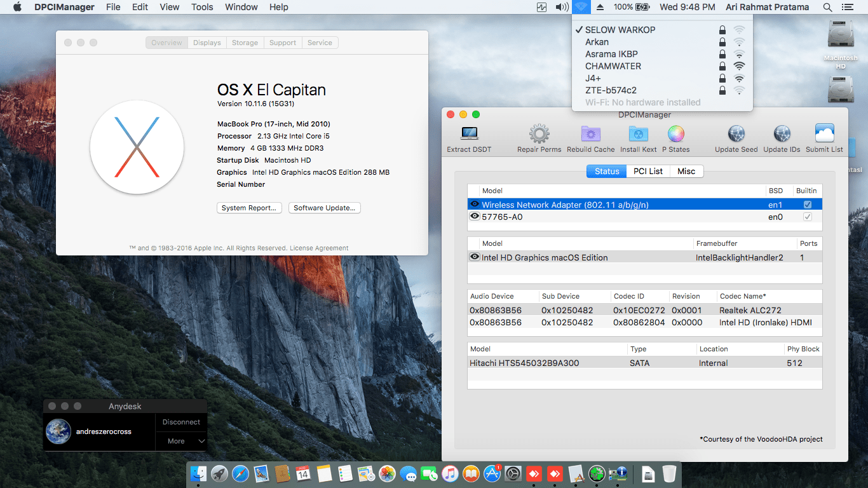Image resolution: width=868 pixels, height=488 pixels.
Task: Open iBooks from the Dock
Action: 471,473
